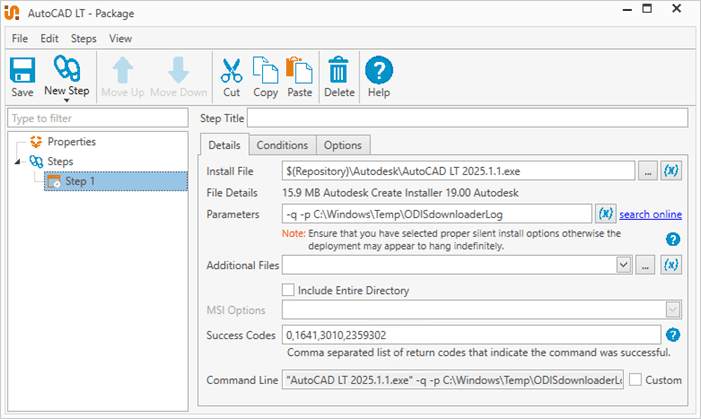701x419 pixels.
Task: Click the Move Up arrow icon
Action: click(122, 70)
